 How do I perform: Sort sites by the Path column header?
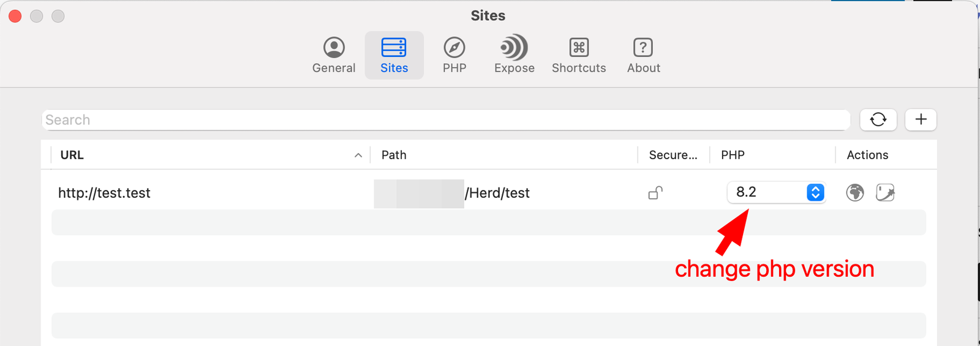click(394, 155)
